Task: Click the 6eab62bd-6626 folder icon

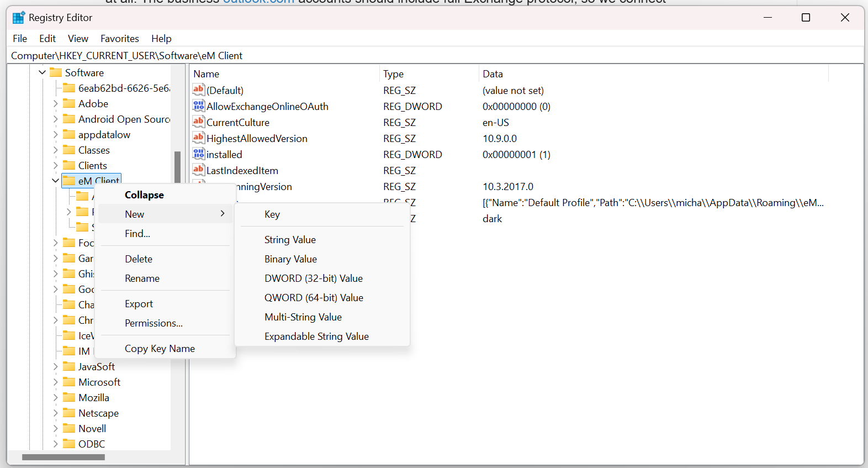Action: click(69, 88)
